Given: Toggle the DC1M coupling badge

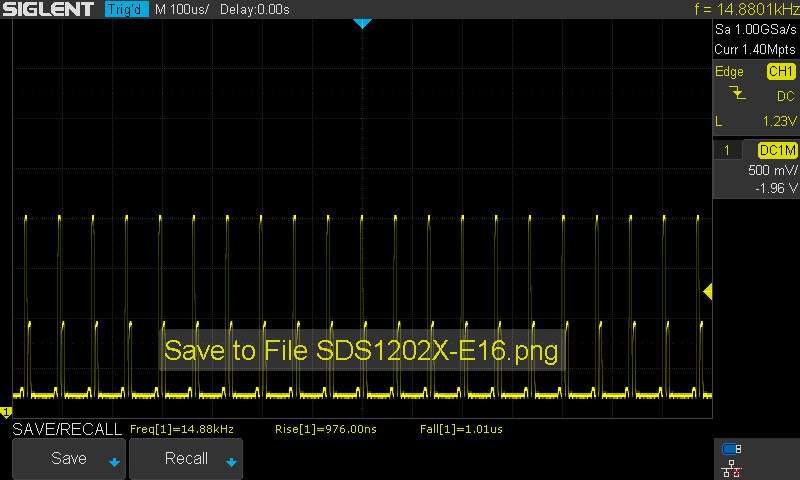Looking at the screenshot, I should (x=777, y=150).
